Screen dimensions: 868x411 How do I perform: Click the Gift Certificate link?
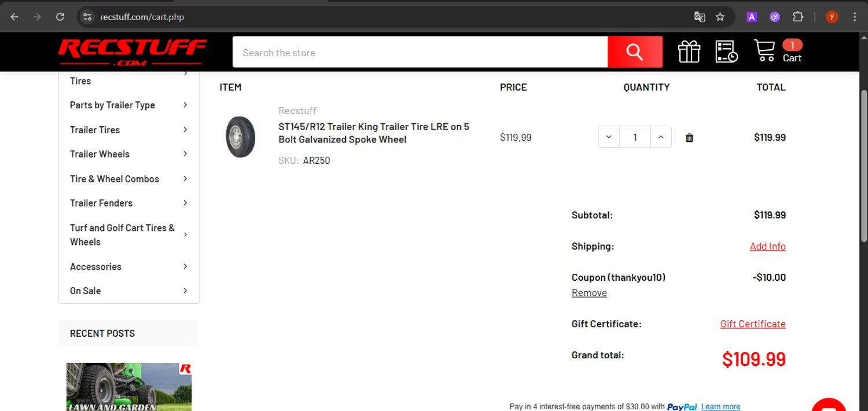click(x=753, y=324)
